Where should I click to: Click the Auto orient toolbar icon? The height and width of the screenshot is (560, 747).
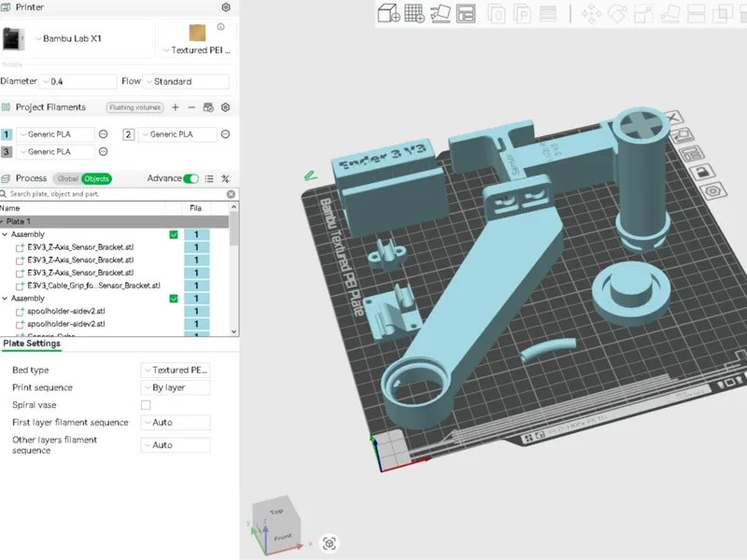pyautogui.click(x=440, y=13)
